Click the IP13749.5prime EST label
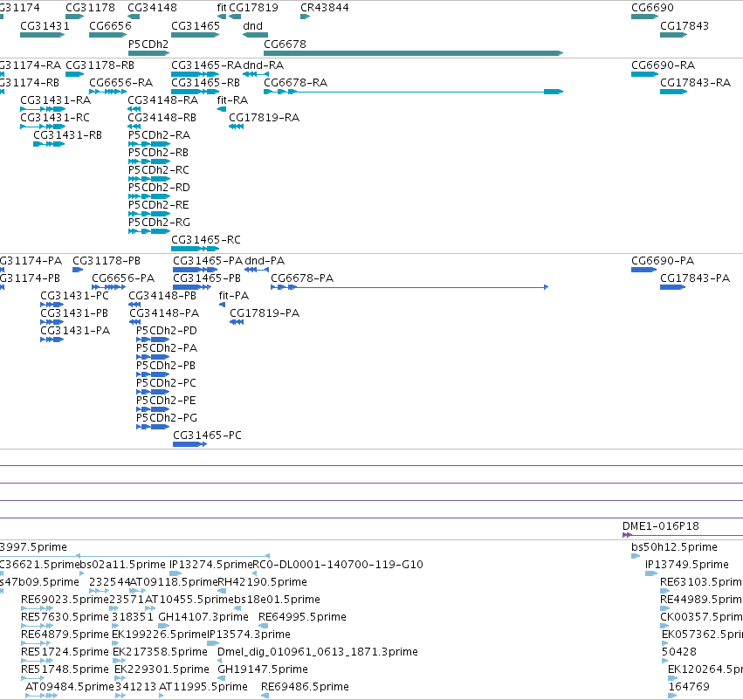Image resolution: width=743 pixels, height=700 pixels. (686, 565)
